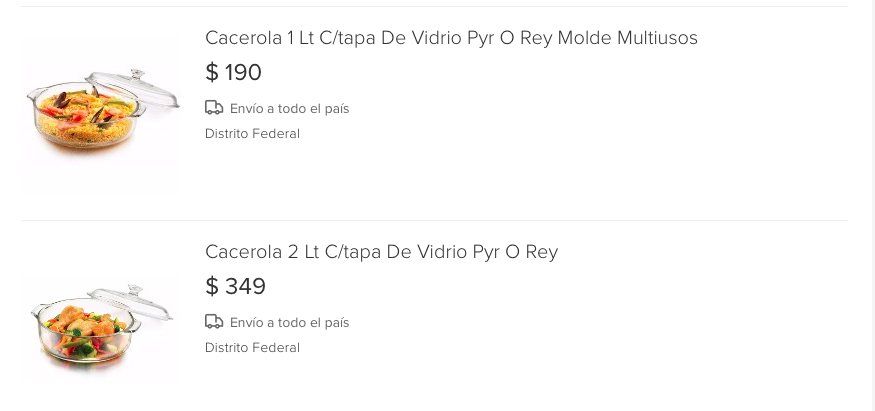Click "Envío a todo el país" under $ 190
The height and width of the screenshot is (411, 875).
[289, 108]
